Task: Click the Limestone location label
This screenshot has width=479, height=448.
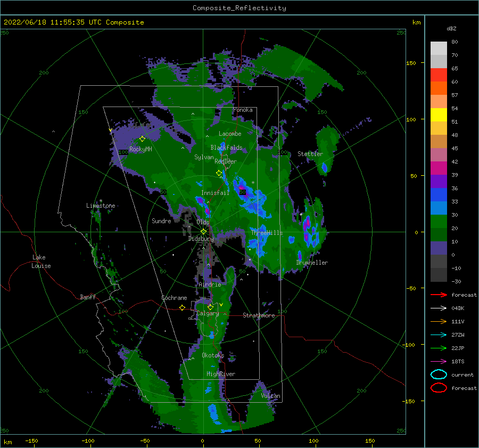Action: [x=101, y=206]
